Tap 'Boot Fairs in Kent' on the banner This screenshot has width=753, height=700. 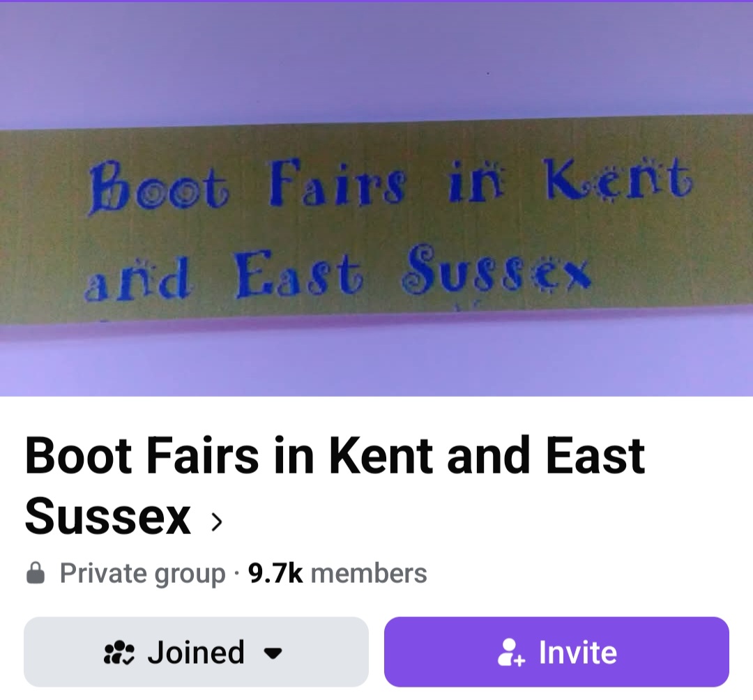[x=390, y=185]
